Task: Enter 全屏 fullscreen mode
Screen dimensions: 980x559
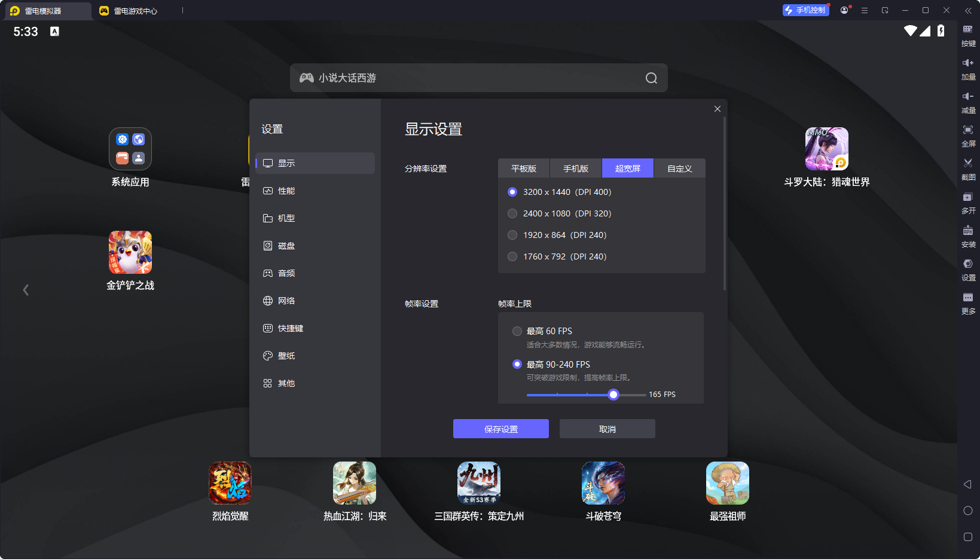Action: 968,136
